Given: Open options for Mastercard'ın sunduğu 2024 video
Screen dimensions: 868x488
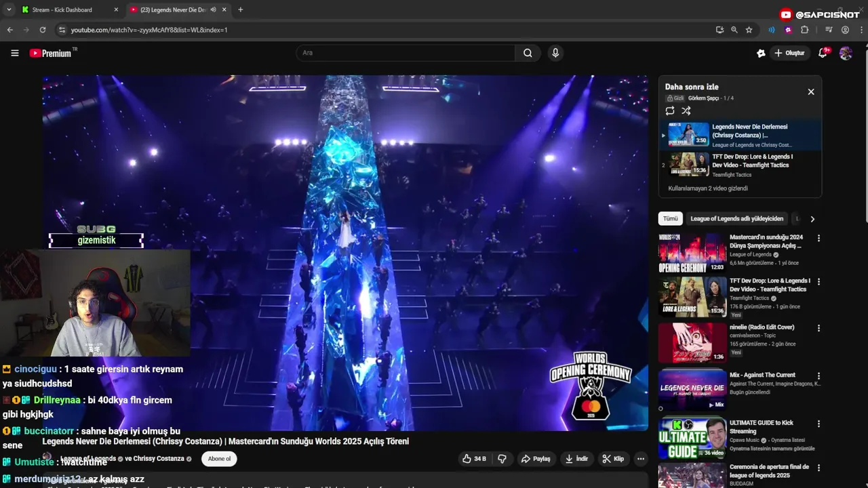Looking at the screenshot, I should [818, 239].
